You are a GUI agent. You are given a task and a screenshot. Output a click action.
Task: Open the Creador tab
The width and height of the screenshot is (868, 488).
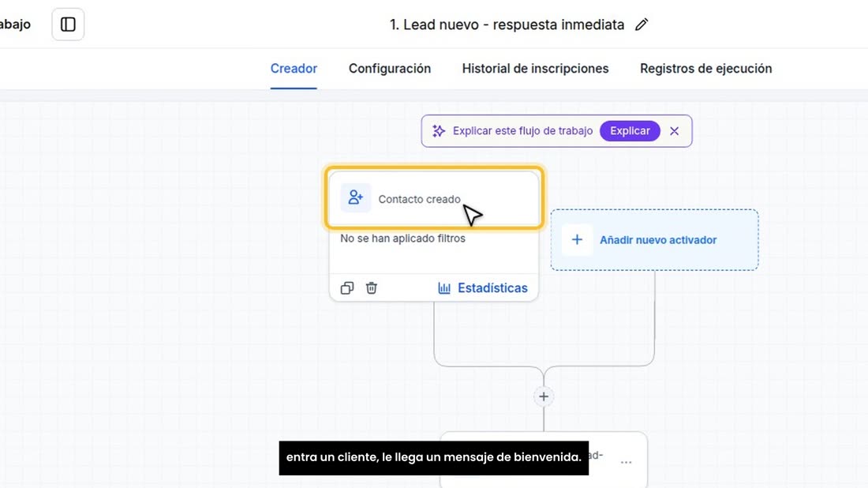(294, 69)
